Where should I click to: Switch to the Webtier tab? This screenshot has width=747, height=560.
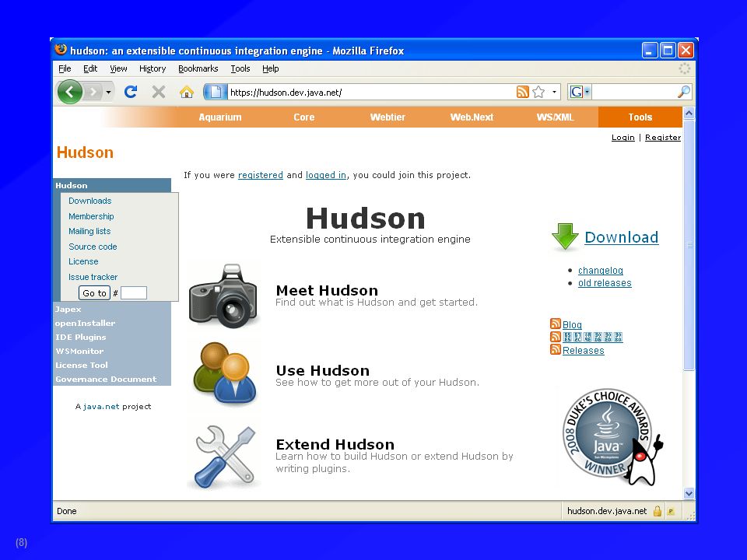click(388, 117)
